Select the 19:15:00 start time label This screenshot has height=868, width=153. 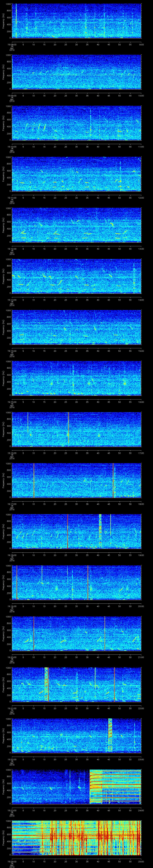coord(12,402)
